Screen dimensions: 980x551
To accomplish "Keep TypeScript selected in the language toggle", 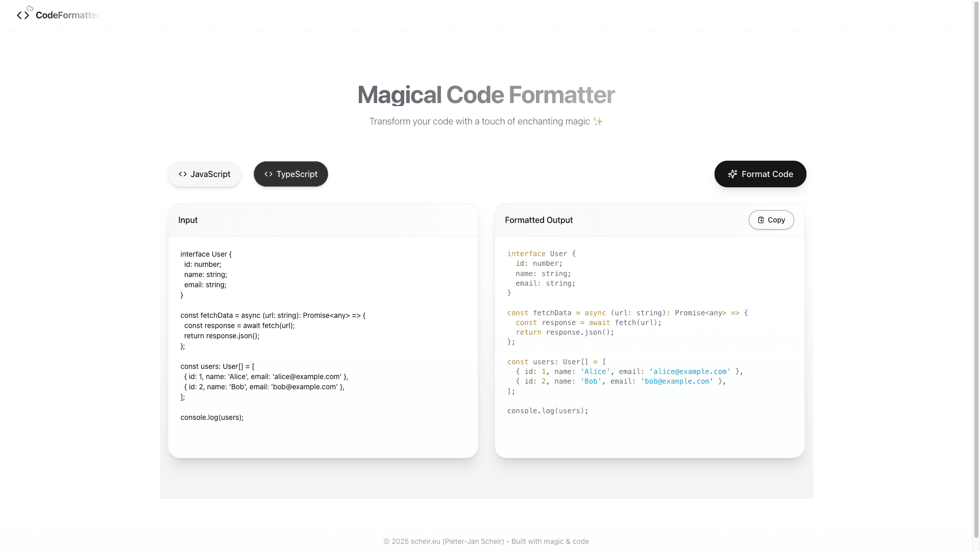I will (x=290, y=174).
